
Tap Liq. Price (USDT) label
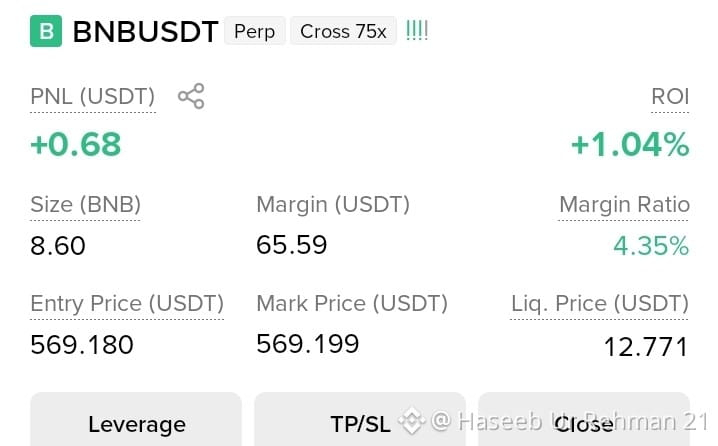click(x=599, y=304)
